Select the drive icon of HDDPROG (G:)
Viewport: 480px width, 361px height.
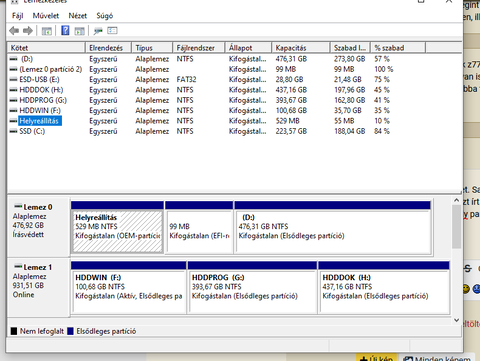click(x=13, y=100)
